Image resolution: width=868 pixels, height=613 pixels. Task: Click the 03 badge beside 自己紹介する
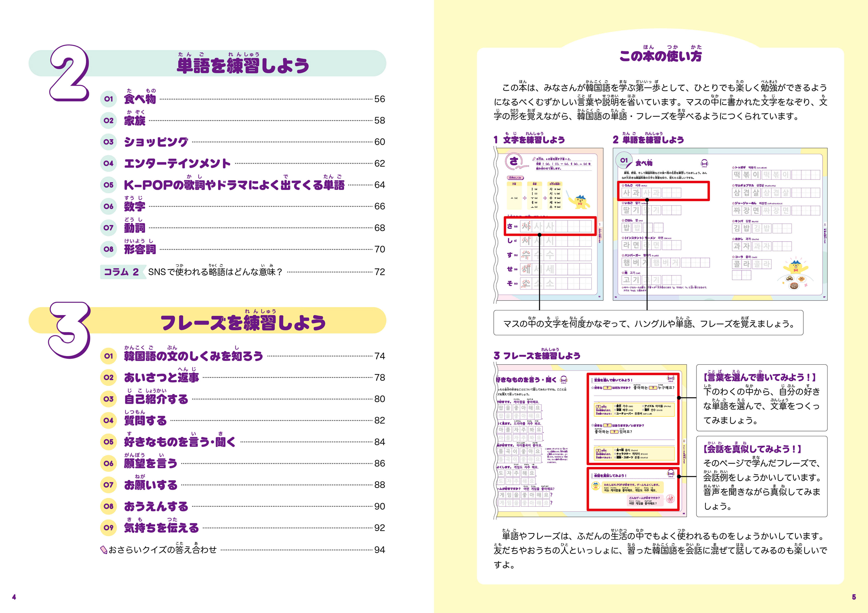[108, 399]
